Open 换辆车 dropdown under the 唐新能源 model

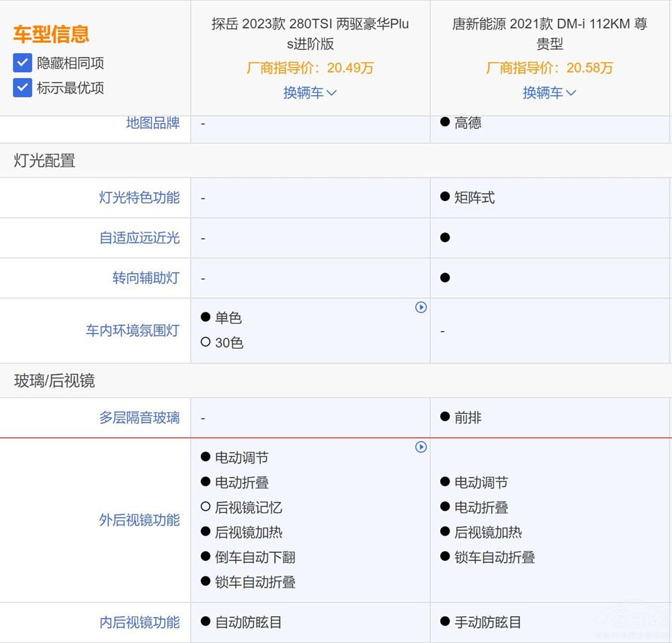click(x=549, y=93)
